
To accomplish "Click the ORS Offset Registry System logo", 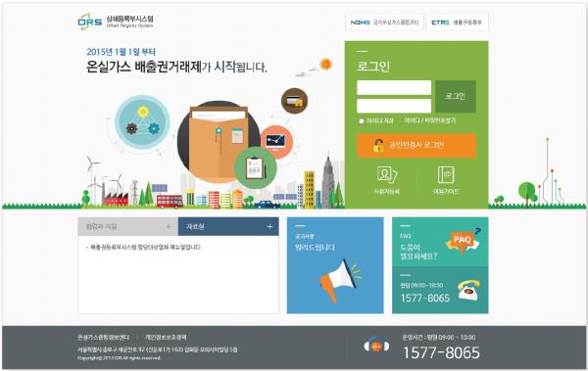I will click(116, 22).
